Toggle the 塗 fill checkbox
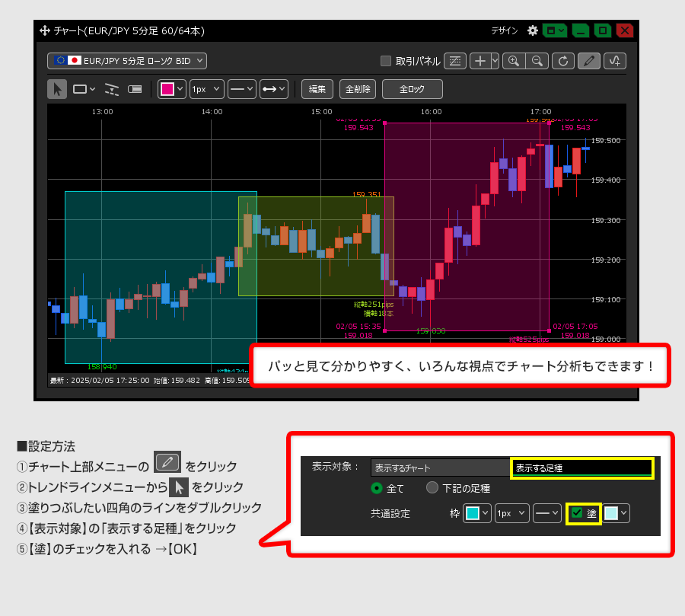Viewport: 685px width, 616px height. (577, 513)
